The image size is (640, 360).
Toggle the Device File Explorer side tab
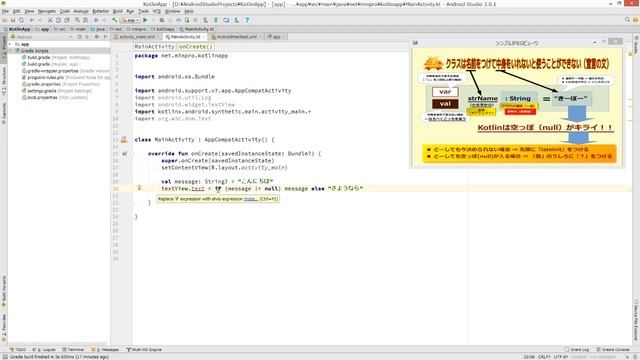pyautogui.click(x=636, y=320)
